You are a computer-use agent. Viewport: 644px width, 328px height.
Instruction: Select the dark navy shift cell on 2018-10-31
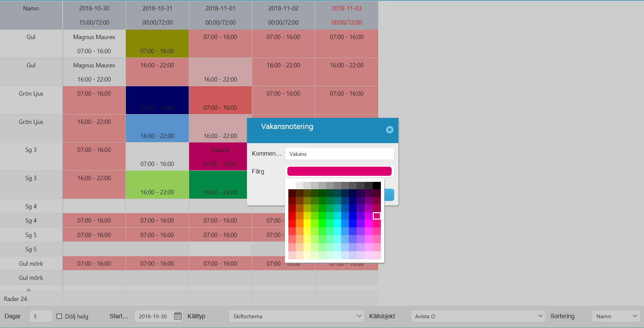tap(157, 100)
